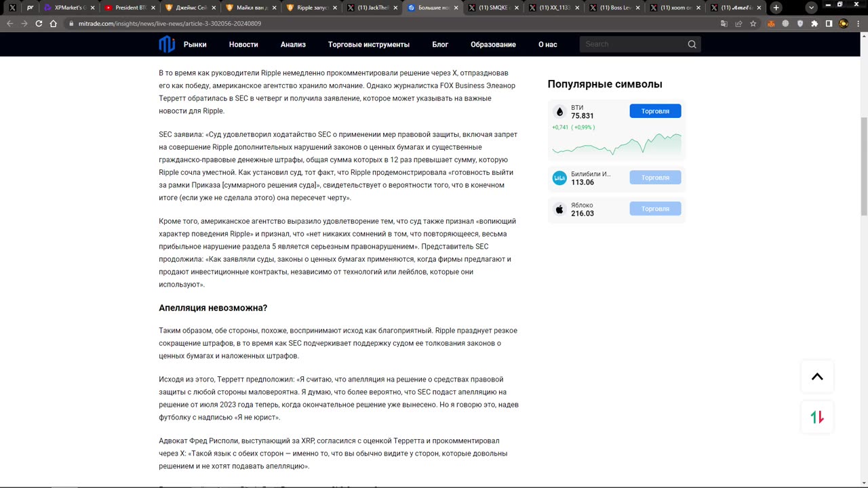Open the Блог menu item
The width and height of the screenshot is (868, 488).
(x=440, y=44)
